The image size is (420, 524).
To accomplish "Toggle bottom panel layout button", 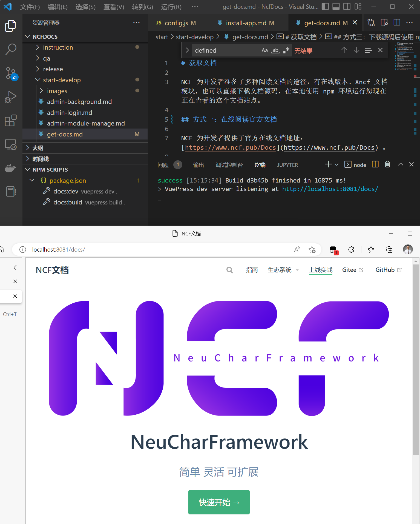I will [336, 7].
